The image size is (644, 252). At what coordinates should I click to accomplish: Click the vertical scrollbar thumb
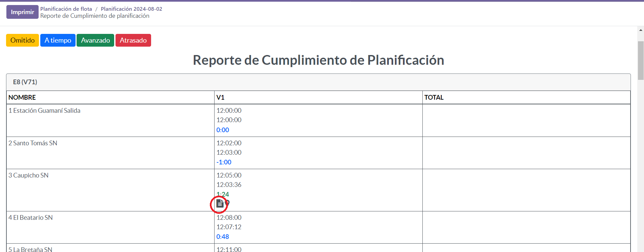(641, 60)
